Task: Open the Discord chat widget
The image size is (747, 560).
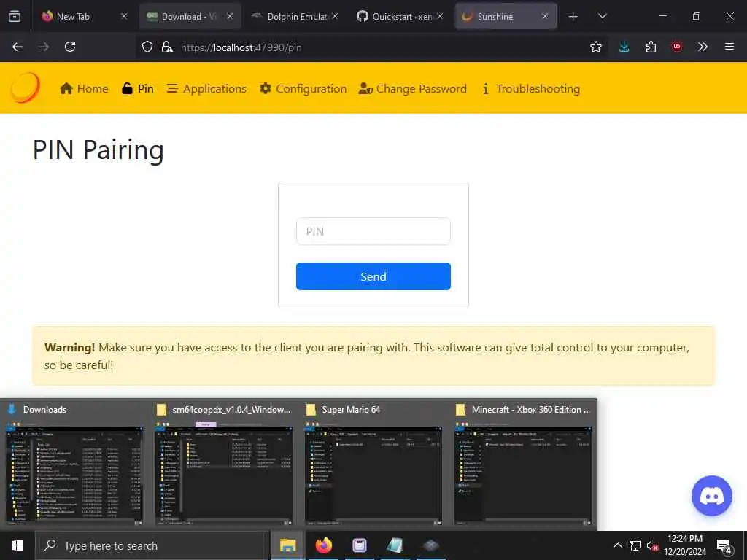Action: click(x=712, y=496)
